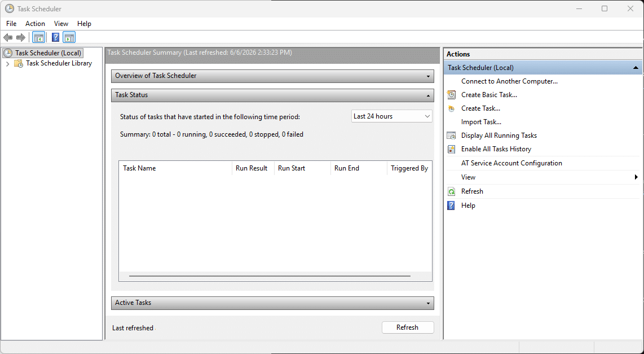Click the Task Scheduler Library folder icon
Image resolution: width=644 pixels, height=354 pixels.
click(19, 63)
